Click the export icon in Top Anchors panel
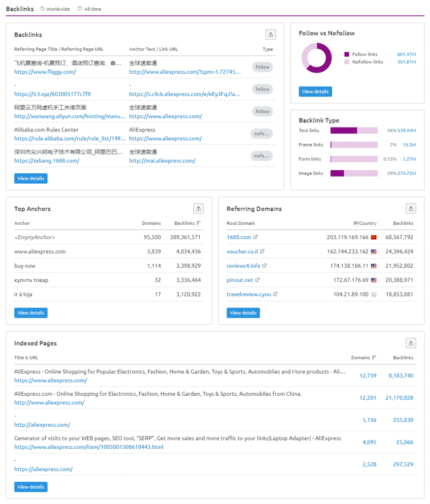Screen dimensions: 430x504 199,209
